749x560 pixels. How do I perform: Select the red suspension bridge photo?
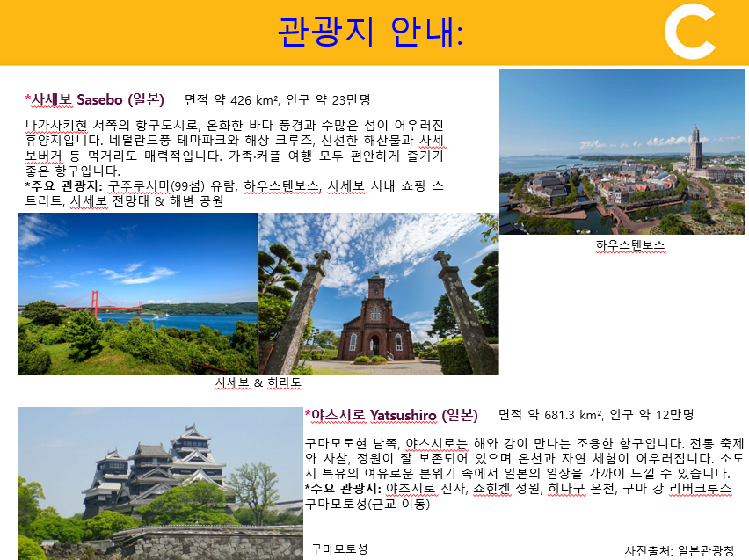pyautogui.click(x=137, y=294)
